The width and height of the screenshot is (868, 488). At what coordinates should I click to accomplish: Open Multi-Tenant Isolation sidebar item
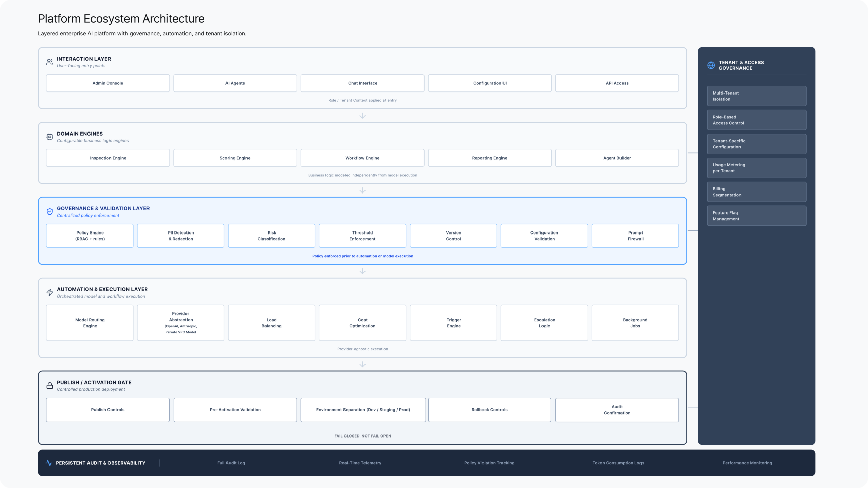coord(756,96)
